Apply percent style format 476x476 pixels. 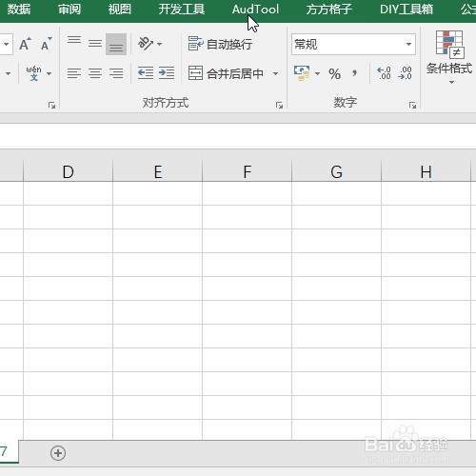[x=334, y=73]
